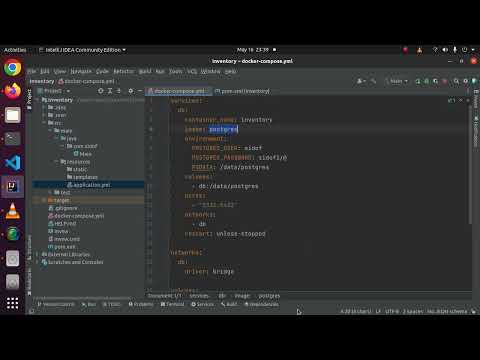Screen dimensions: 480x360
Task: Show Applications grid in the dock
Action: 12,303
